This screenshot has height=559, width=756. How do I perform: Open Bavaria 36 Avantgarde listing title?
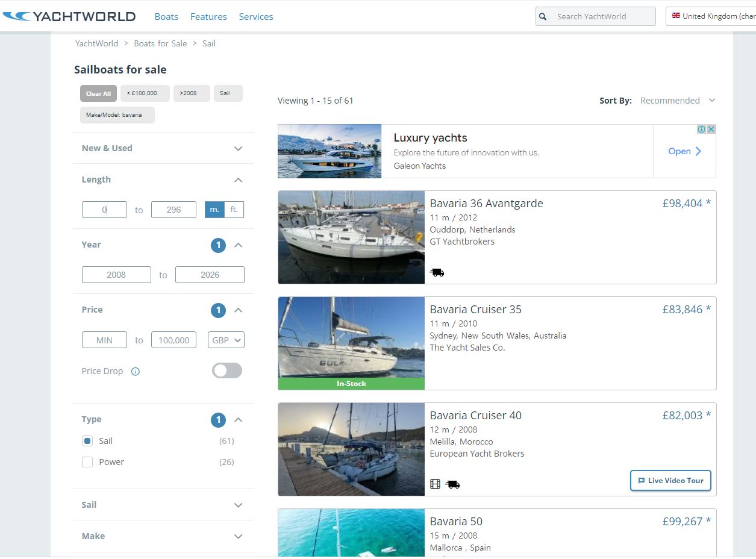(x=486, y=203)
